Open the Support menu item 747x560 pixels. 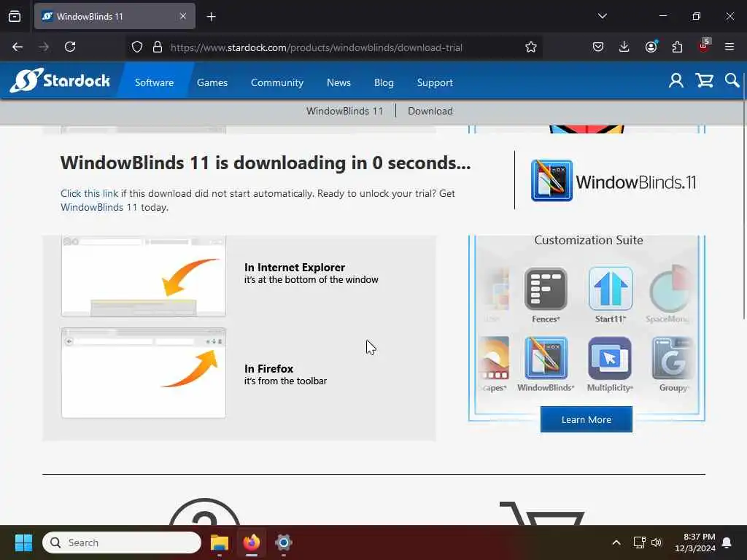435,82
